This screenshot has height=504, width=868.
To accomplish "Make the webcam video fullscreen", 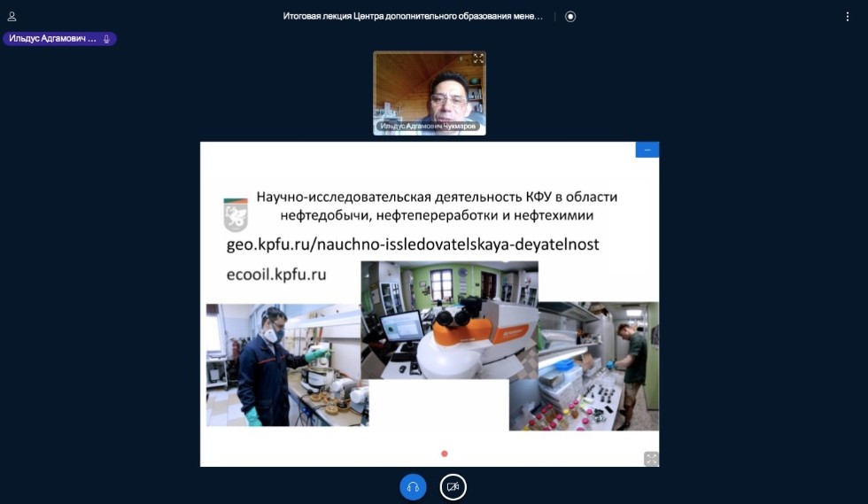I will coord(478,58).
